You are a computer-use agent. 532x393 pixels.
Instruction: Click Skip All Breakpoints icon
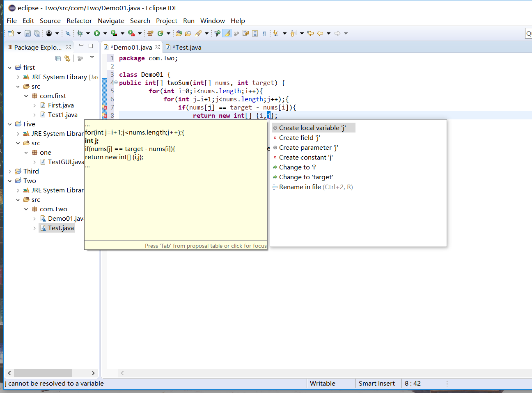point(68,33)
